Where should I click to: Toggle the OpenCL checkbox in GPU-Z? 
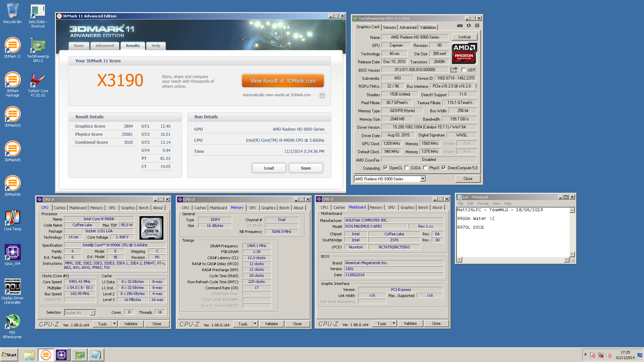[x=385, y=168]
